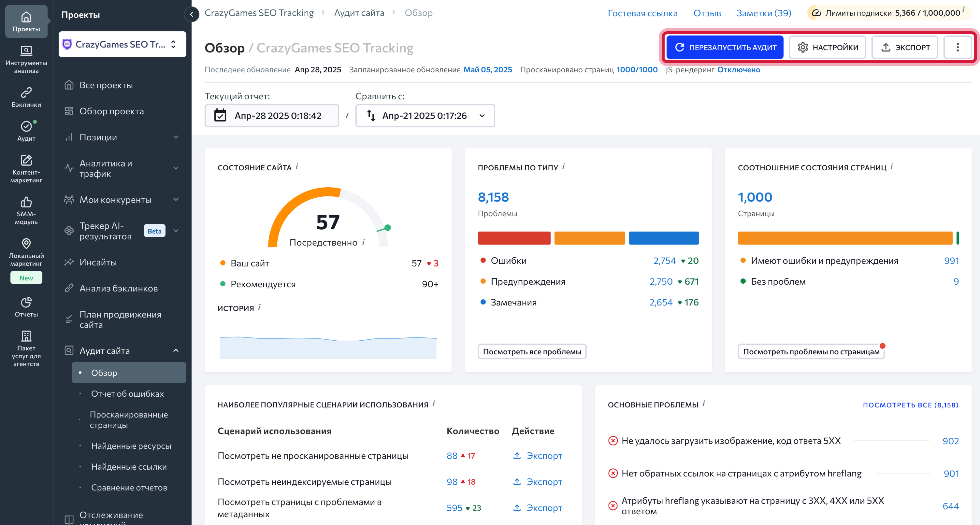Click info icon beside Соотношение состояния страниц
The image size is (980, 525).
pyautogui.click(x=892, y=167)
